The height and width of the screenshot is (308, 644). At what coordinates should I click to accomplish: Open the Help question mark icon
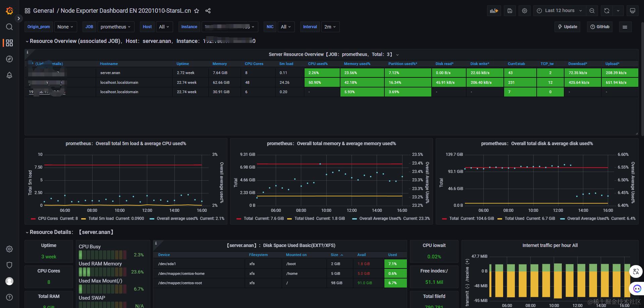coord(9,297)
